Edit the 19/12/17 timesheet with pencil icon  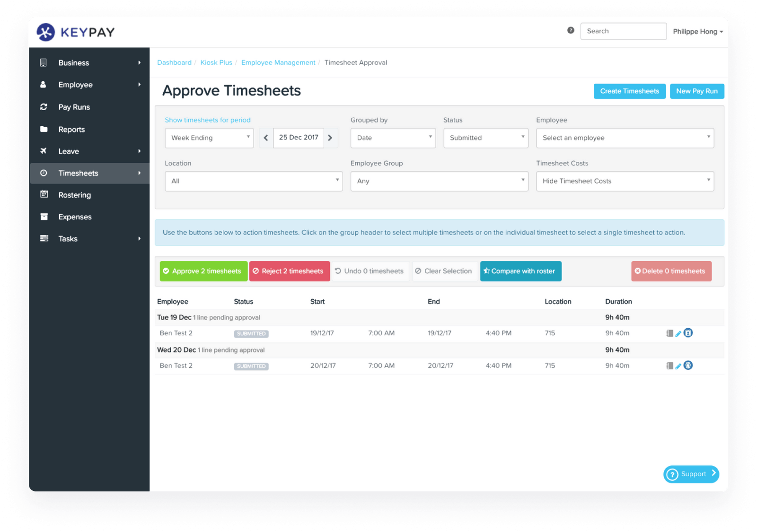tap(678, 334)
